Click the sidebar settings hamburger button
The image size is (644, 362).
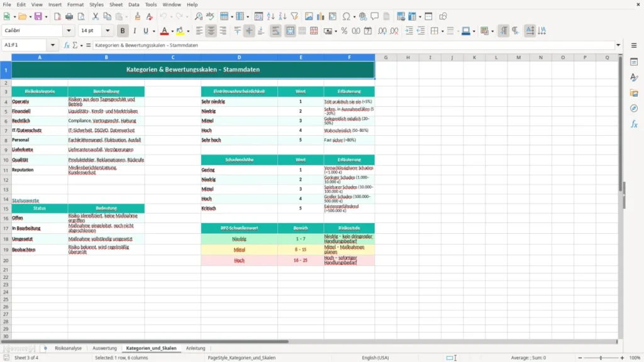pos(634,45)
